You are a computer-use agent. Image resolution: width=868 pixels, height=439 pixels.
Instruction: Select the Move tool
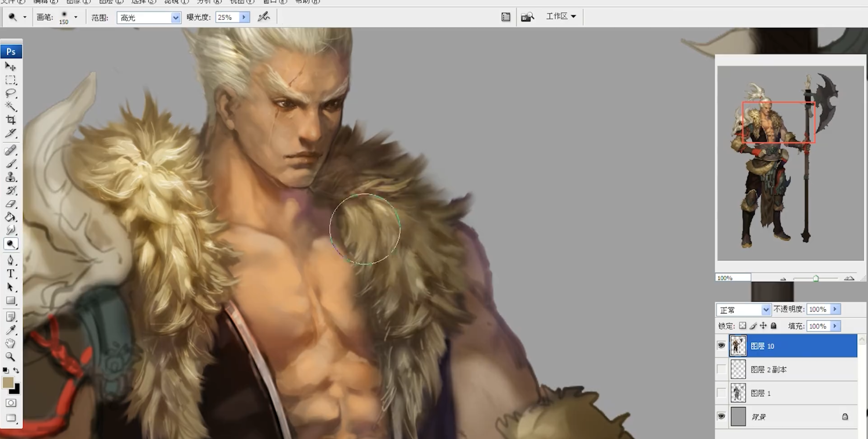coord(10,67)
